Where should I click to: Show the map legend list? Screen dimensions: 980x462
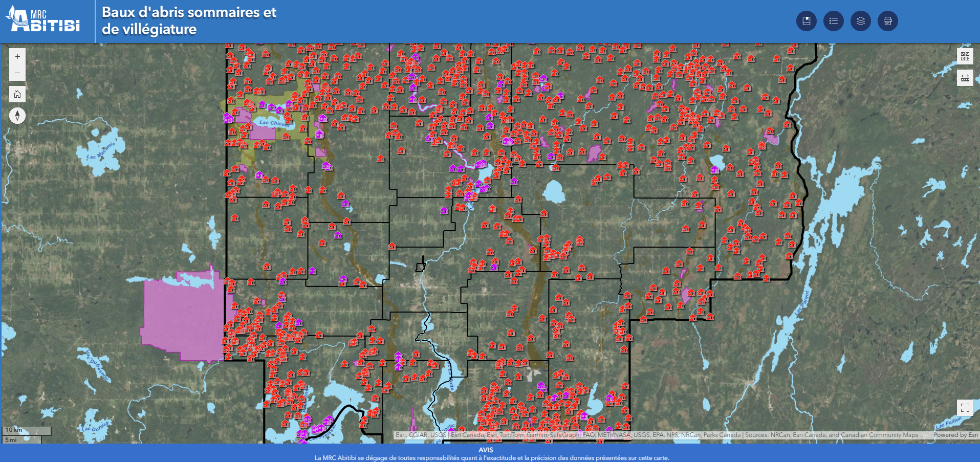833,21
